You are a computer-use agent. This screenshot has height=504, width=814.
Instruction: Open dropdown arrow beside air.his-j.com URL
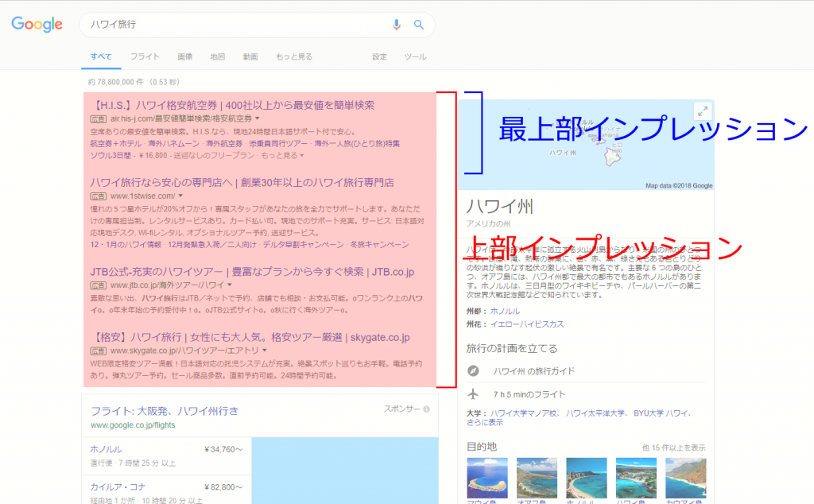click(x=257, y=119)
